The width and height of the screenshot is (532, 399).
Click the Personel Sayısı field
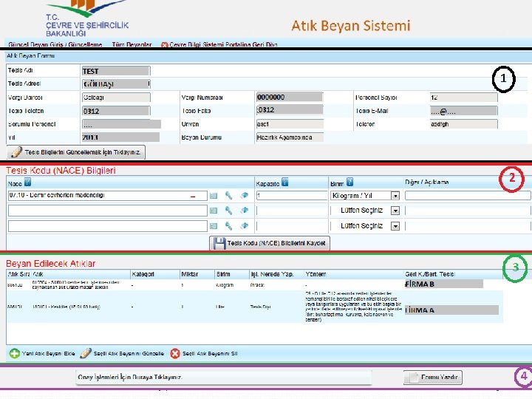click(463, 98)
